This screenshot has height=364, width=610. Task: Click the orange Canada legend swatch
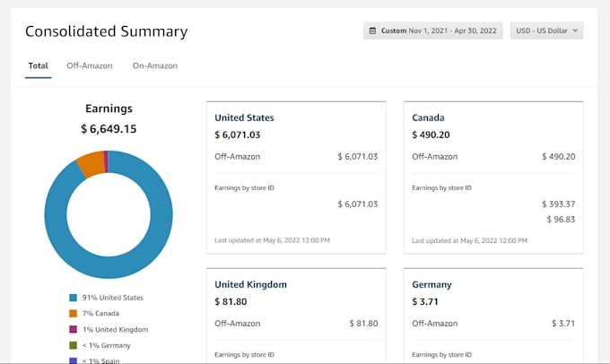(74, 314)
